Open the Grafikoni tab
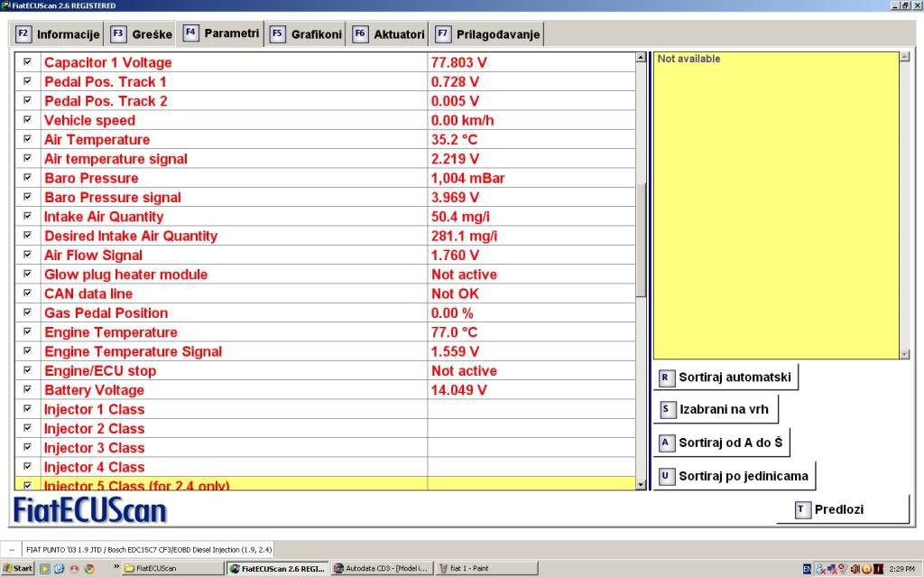 point(306,34)
